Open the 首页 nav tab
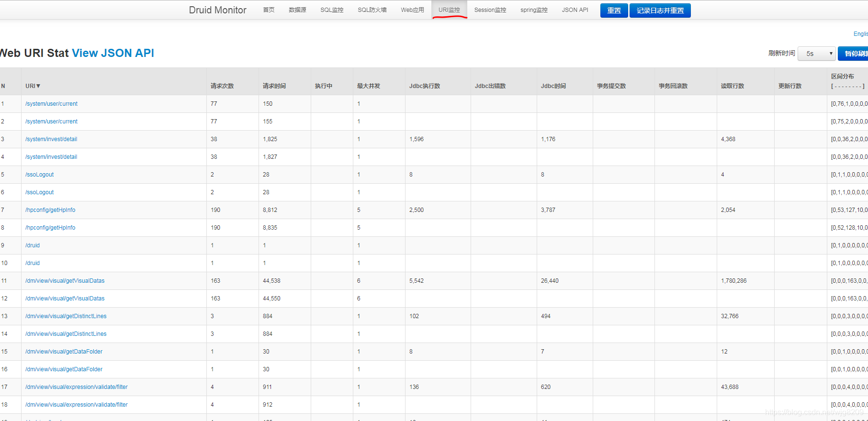 click(269, 10)
